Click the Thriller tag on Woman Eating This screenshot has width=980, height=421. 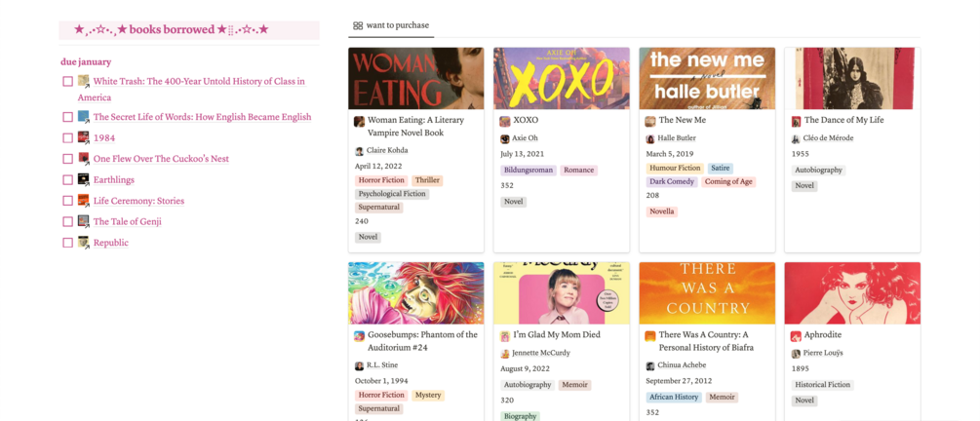pyautogui.click(x=427, y=180)
